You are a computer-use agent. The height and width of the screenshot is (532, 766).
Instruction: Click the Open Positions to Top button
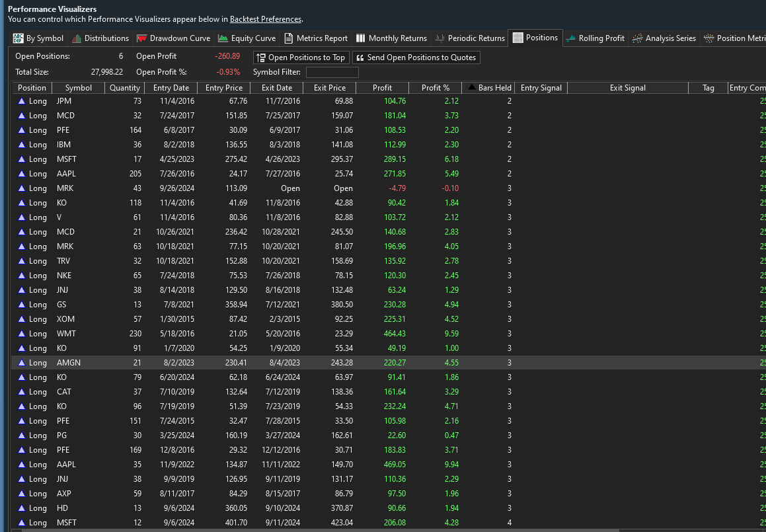pyautogui.click(x=301, y=57)
